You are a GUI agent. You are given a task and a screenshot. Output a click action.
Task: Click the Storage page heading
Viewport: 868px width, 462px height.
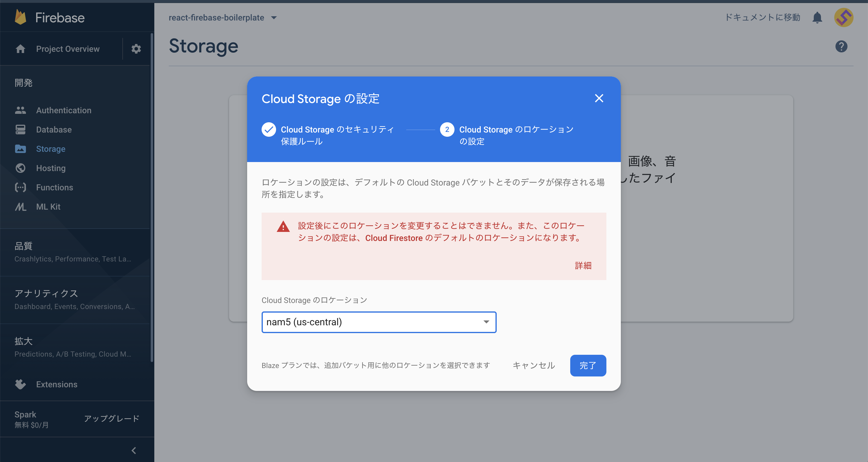pyautogui.click(x=203, y=46)
